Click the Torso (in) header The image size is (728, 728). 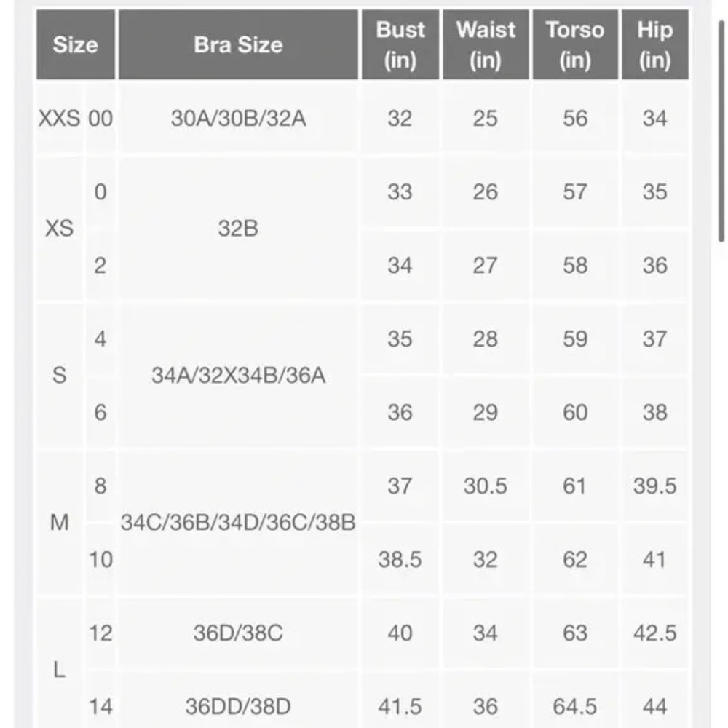[x=575, y=44]
